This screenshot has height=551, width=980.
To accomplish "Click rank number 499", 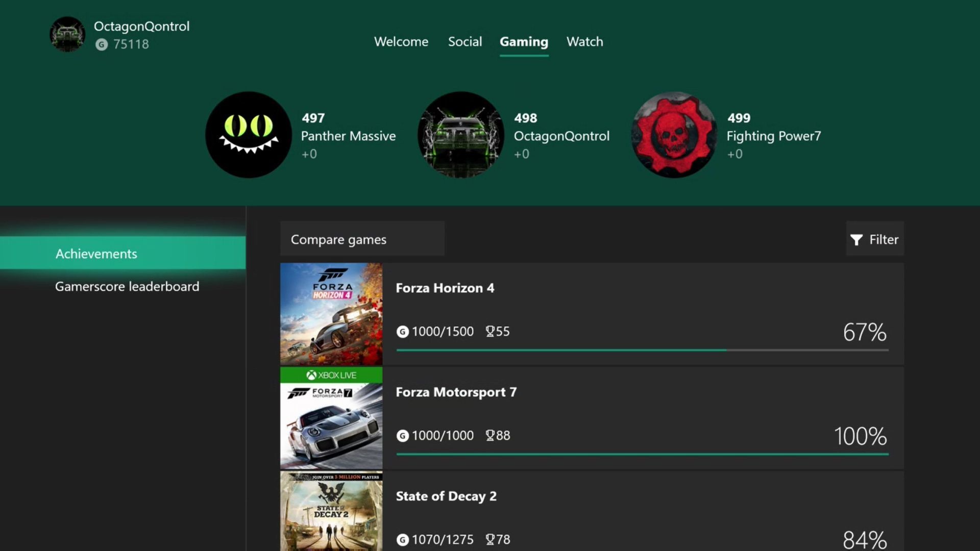I will (739, 118).
